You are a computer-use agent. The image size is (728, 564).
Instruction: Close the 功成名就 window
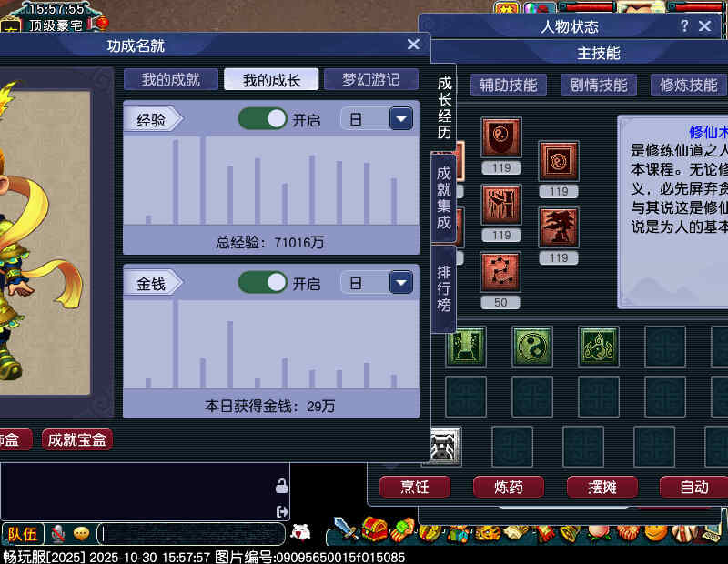tap(413, 44)
